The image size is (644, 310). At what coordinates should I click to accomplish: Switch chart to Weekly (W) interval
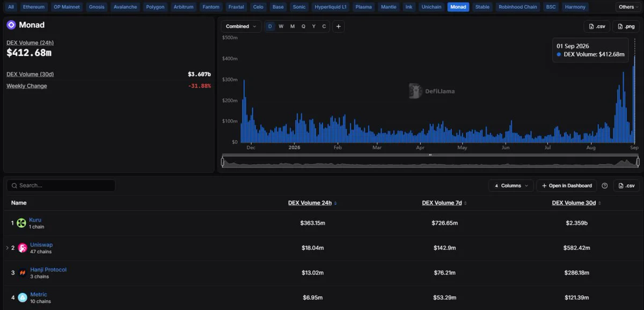(281, 26)
